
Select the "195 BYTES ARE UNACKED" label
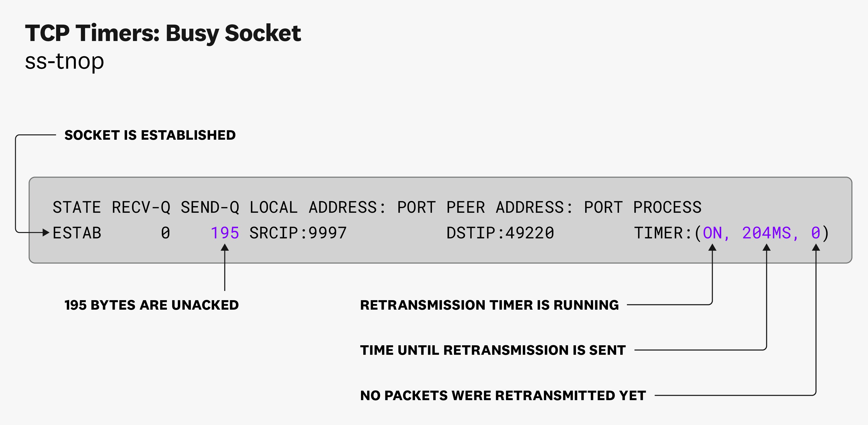coord(152,305)
